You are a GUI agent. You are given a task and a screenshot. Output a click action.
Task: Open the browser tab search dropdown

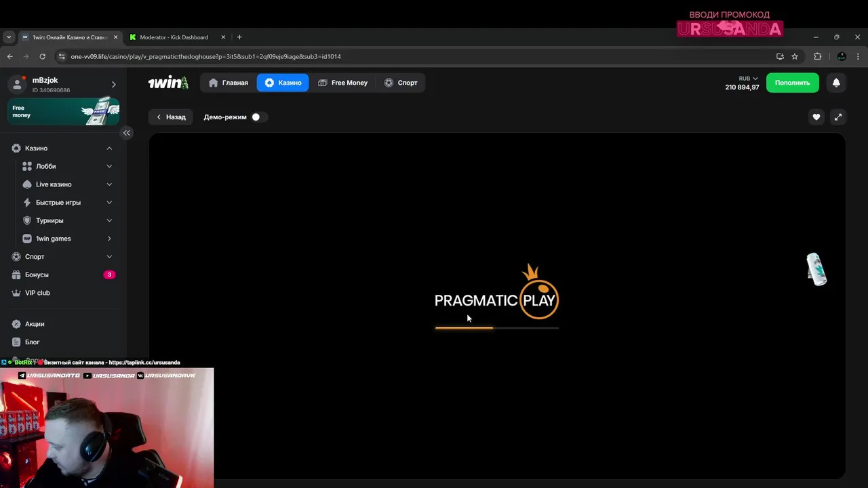click(x=9, y=37)
